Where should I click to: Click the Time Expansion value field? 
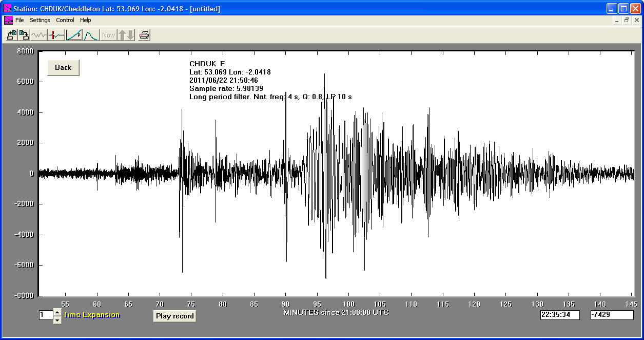click(x=46, y=315)
